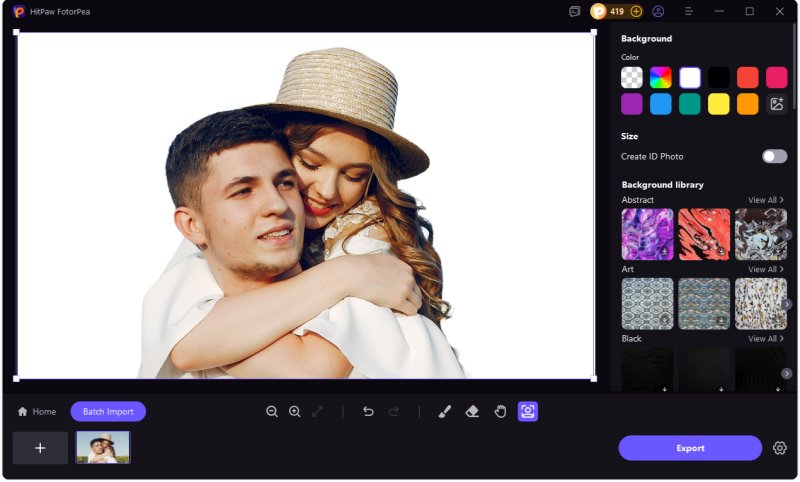Screen dimensions: 800x482
Task: Select the white background swatch
Action: point(690,78)
